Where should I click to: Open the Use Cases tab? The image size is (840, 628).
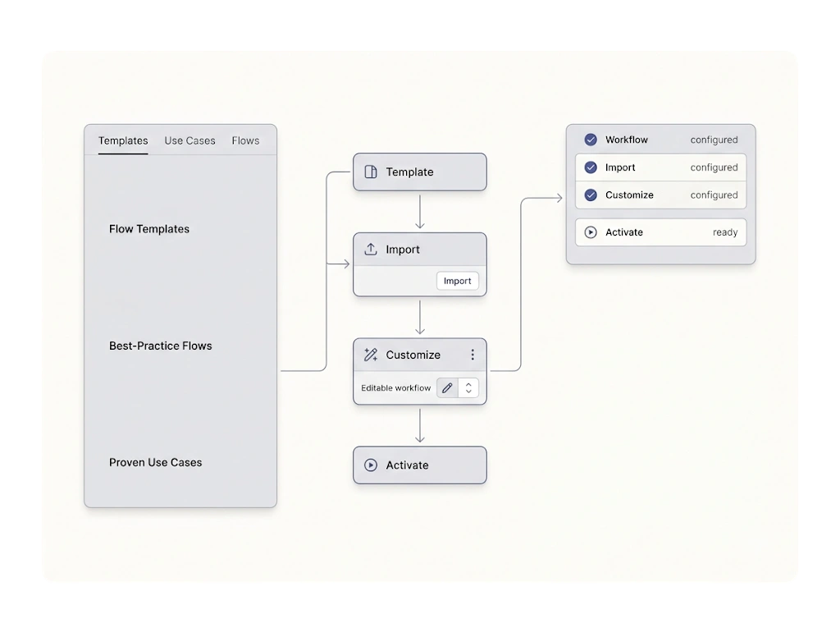click(189, 140)
